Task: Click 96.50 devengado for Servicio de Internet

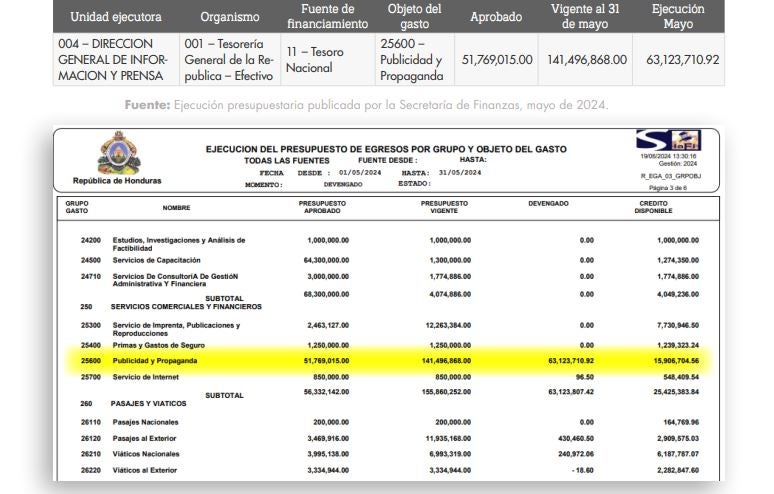Action: (x=585, y=377)
